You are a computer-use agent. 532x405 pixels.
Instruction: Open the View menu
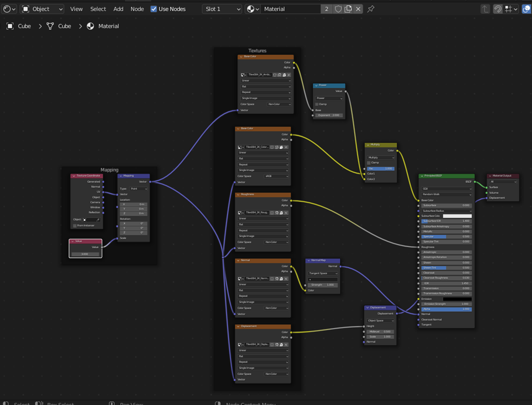(x=76, y=9)
